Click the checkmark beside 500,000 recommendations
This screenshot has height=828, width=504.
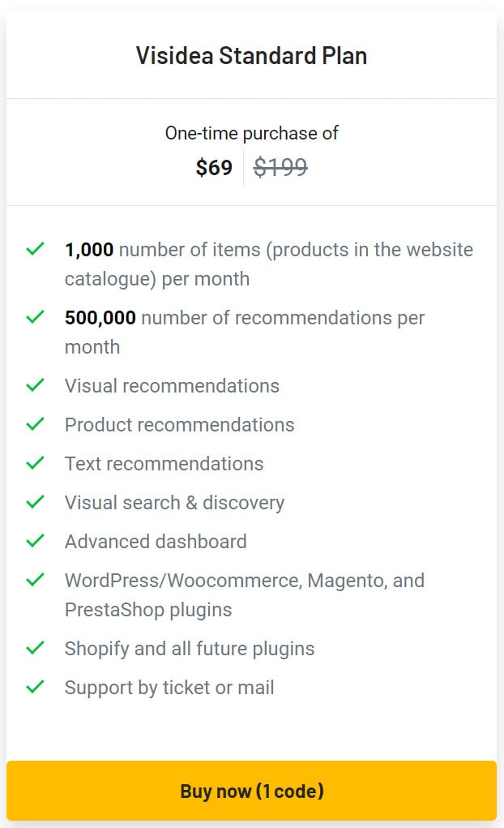pyautogui.click(x=35, y=317)
